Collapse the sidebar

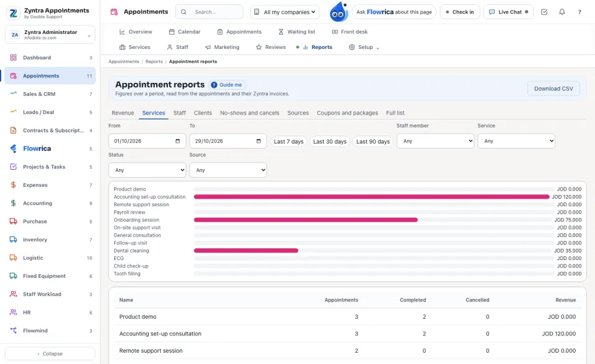click(x=50, y=353)
